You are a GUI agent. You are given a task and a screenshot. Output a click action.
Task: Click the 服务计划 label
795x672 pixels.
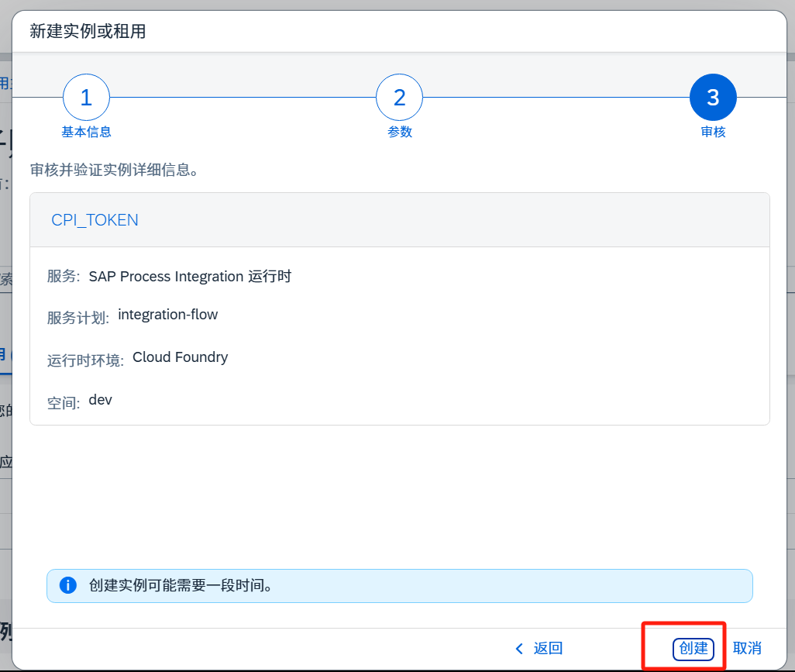coord(78,318)
